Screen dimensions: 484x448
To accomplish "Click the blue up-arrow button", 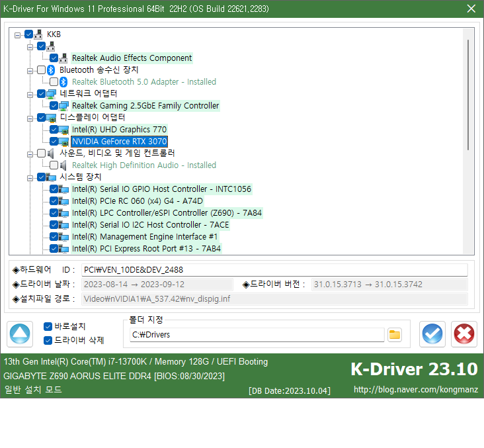I will click(20, 334).
